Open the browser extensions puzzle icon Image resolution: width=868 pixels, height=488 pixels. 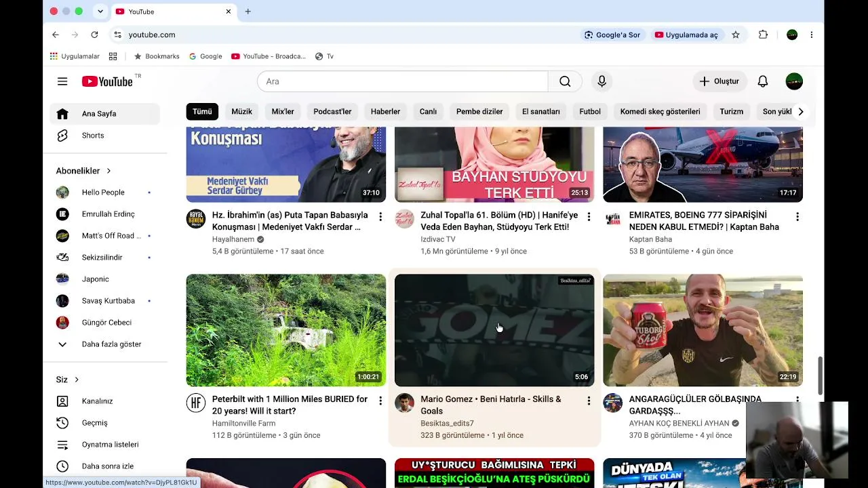click(x=763, y=35)
